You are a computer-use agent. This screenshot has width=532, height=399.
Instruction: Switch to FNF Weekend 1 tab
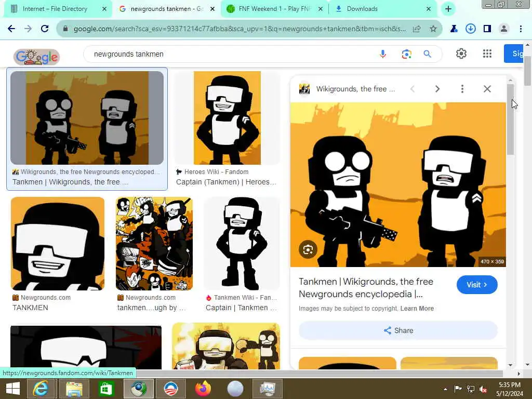point(274,9)
